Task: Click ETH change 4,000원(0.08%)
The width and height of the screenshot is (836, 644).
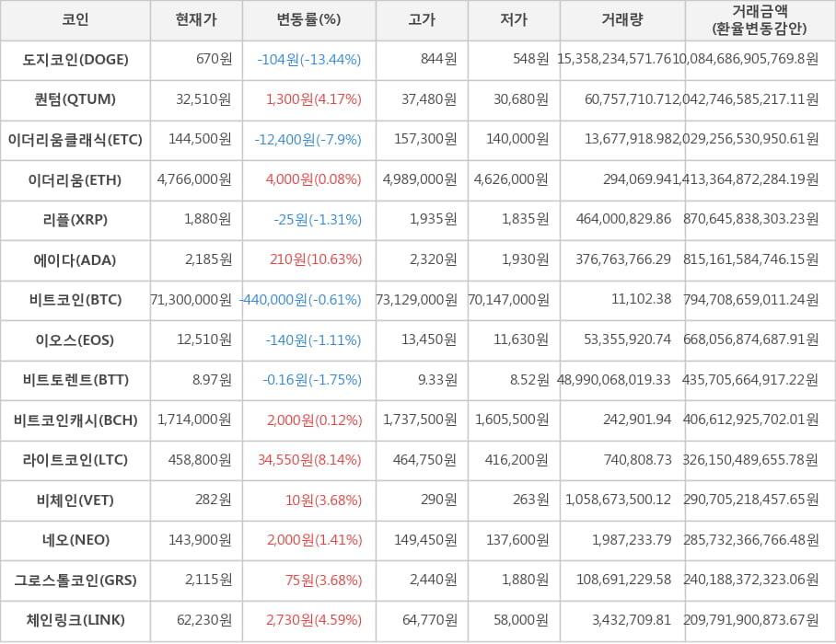Action: 313,179
